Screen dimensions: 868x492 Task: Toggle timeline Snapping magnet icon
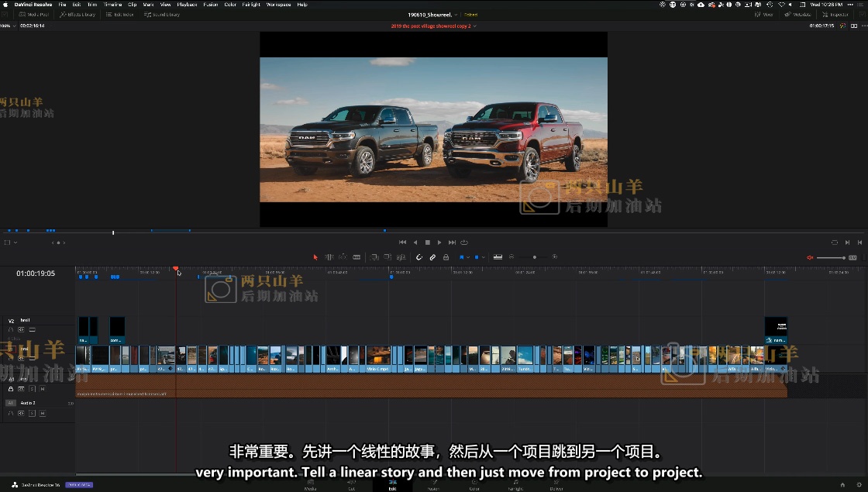[419, 257]
